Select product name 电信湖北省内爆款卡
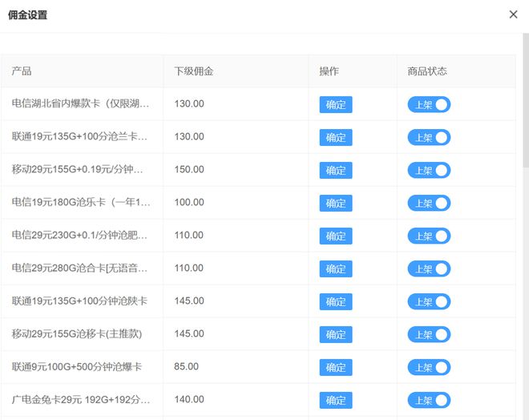The height and width of the screenshot is (420, 529). click(81, 103)
